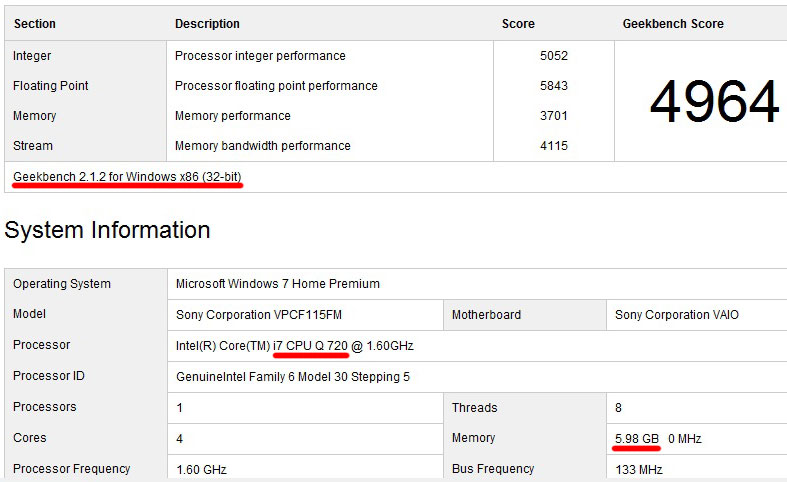Click the Microsoft Windows 7 Home Premium value

coord(277,284)
